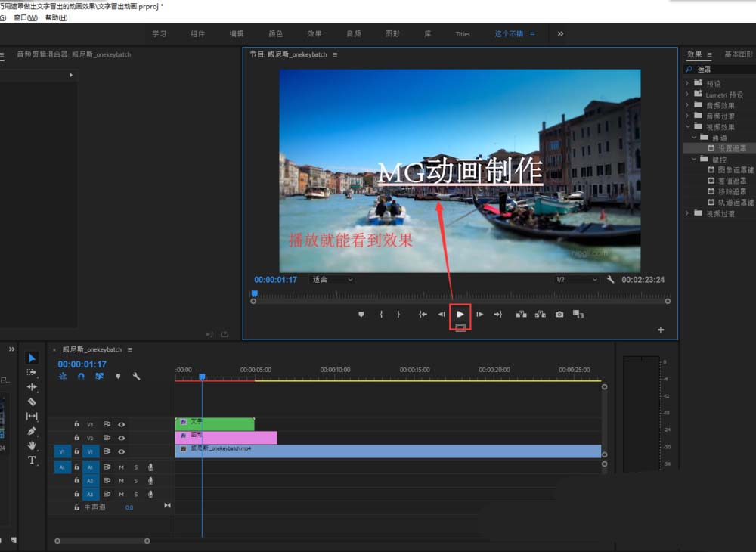Toggle timeline snapping magnet icon
Screen dimensions: 756x552
pyautogui.click(x=81, y=376)
